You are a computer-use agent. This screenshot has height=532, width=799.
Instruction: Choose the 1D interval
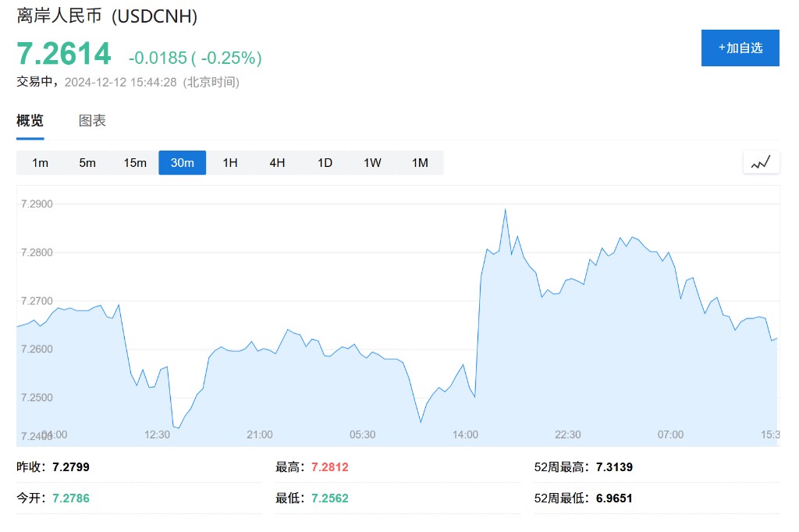point(325,162)
